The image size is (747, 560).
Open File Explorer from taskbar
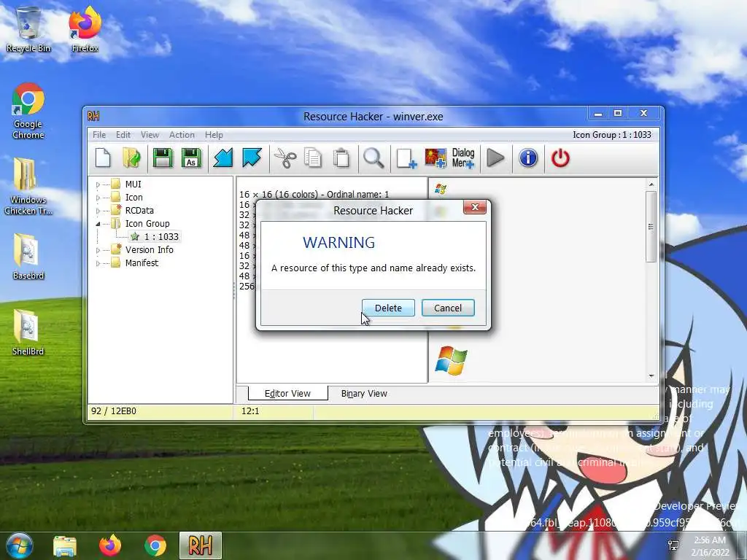(x=65, y=545)
